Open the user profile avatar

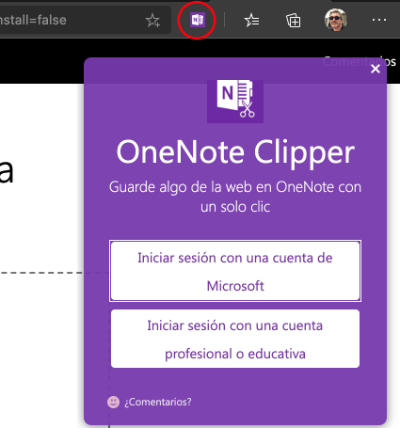click(x=335, y=20)
